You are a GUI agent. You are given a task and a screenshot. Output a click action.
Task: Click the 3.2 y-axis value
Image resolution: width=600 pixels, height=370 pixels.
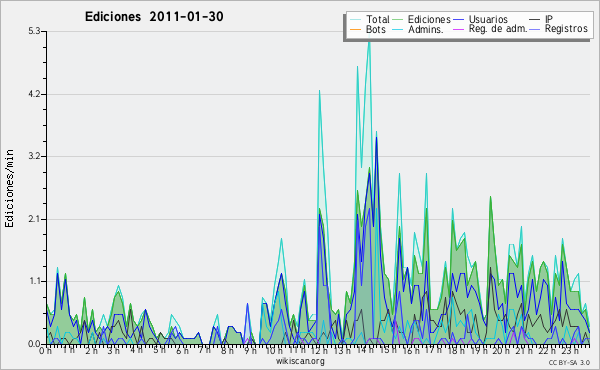coord(34,156)
